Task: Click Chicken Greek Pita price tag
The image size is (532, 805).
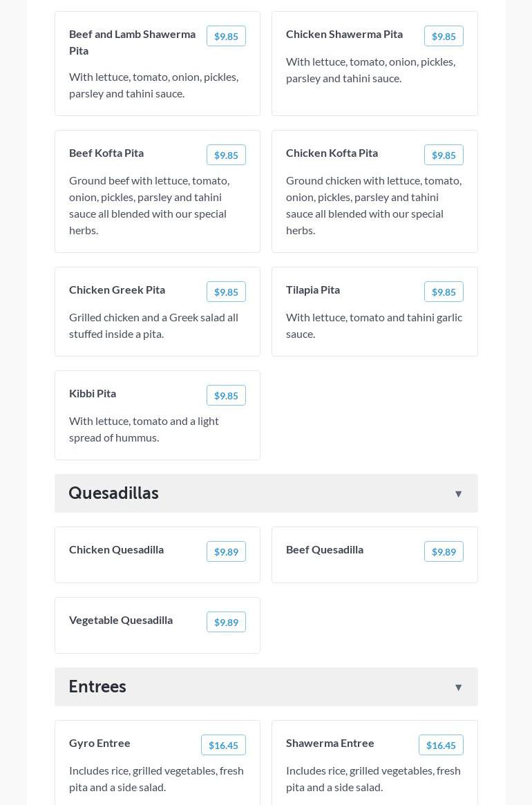Action: pyautogui.click(x=226, y=292)
